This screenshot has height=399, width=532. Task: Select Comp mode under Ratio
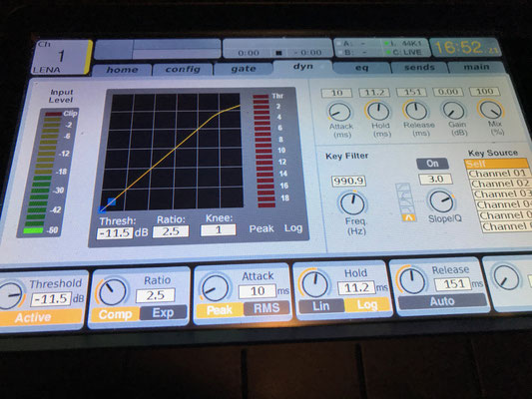coord(115,314)
